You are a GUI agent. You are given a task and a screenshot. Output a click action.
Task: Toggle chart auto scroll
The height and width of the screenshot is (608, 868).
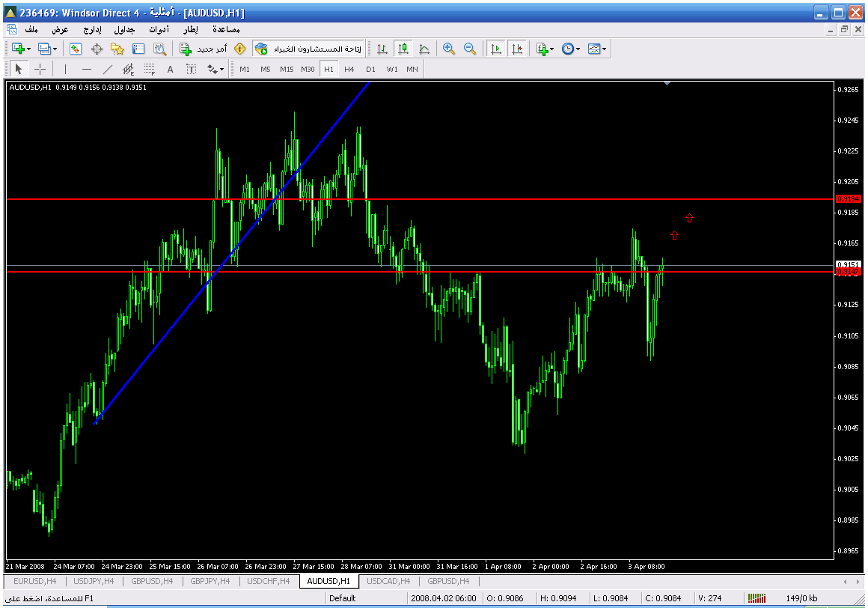[495, 49]
